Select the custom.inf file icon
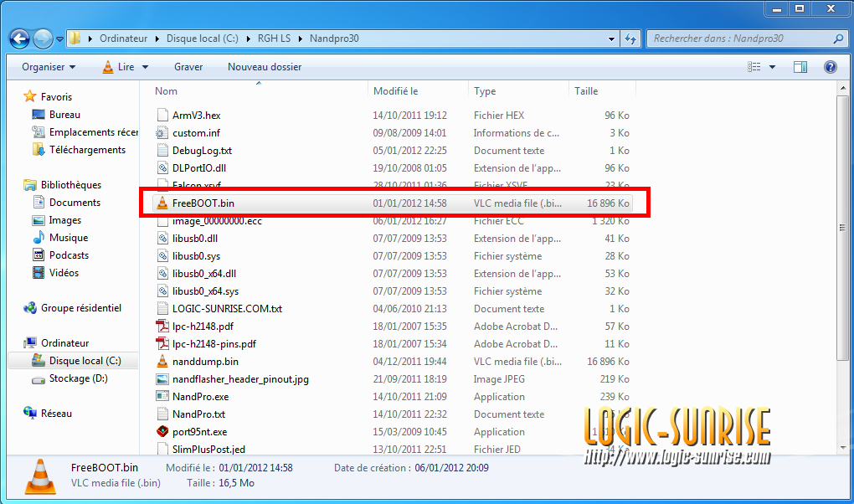 [162, 133]
